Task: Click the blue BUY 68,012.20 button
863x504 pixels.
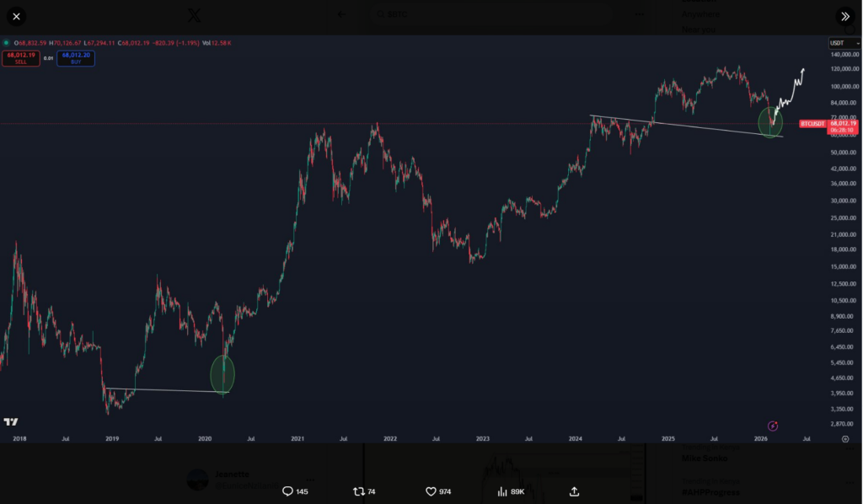Action: tap(75, 58)
